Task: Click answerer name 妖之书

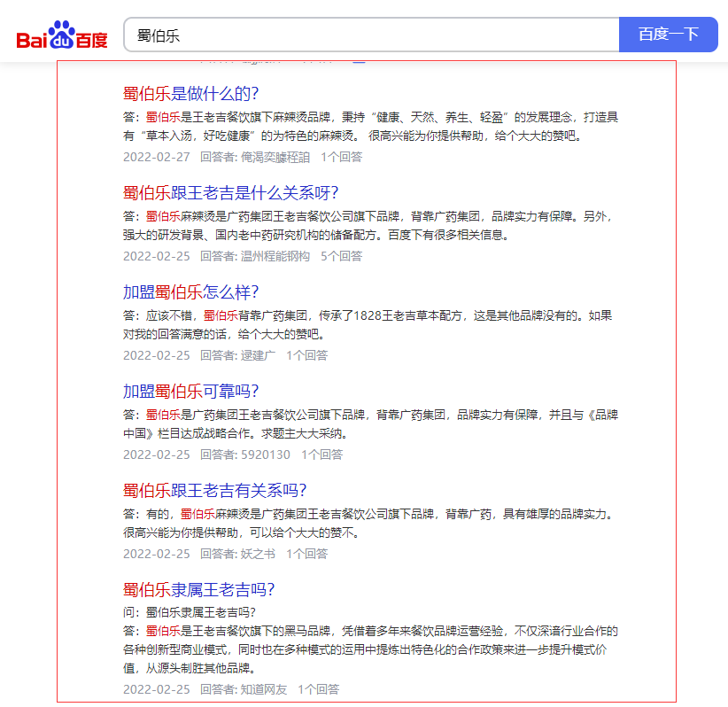Action: tap(258, 554)
